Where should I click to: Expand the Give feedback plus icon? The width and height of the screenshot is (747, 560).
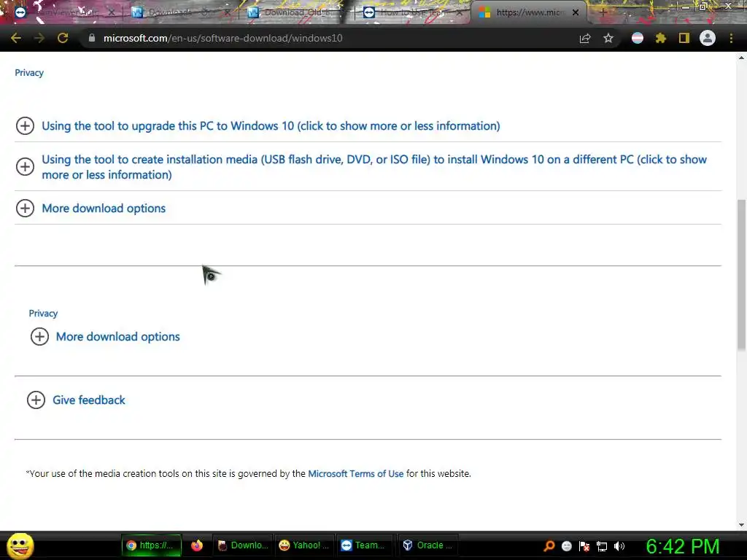click(x=36, y=400)
